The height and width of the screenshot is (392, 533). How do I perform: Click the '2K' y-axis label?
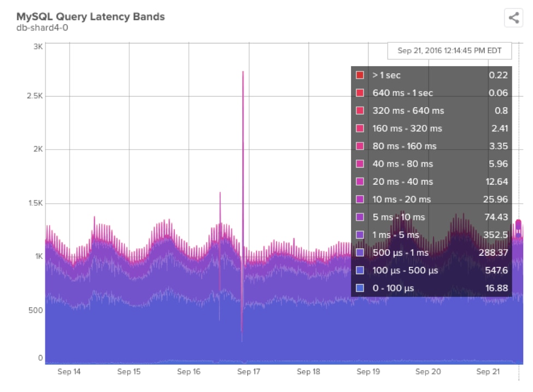(38, 149)
